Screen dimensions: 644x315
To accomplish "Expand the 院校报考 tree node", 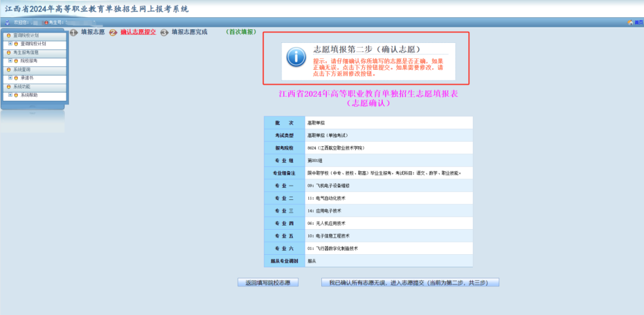I will pyautogui.click(x=10, y=60).
